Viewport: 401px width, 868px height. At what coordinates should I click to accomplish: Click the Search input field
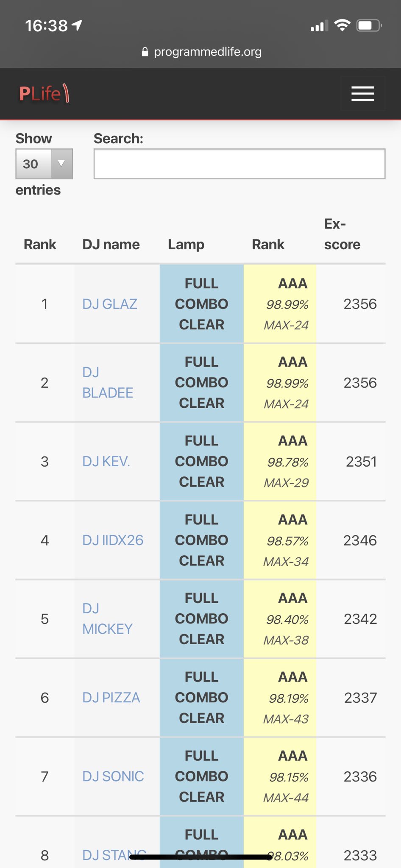239,164
